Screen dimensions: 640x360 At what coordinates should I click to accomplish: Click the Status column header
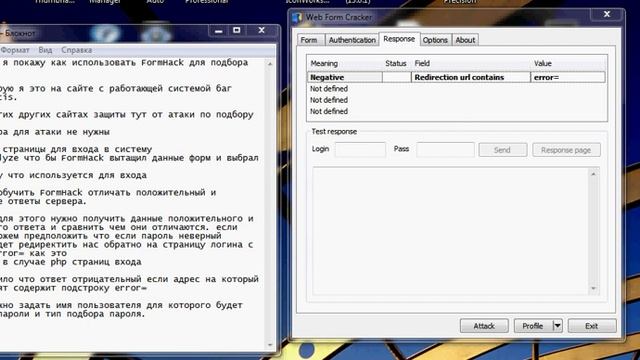(x=396, y=63)
